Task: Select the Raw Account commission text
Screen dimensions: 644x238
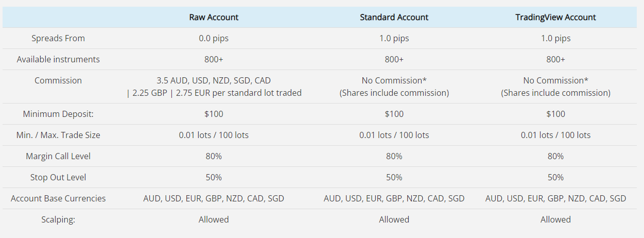Action: point(214,87)
